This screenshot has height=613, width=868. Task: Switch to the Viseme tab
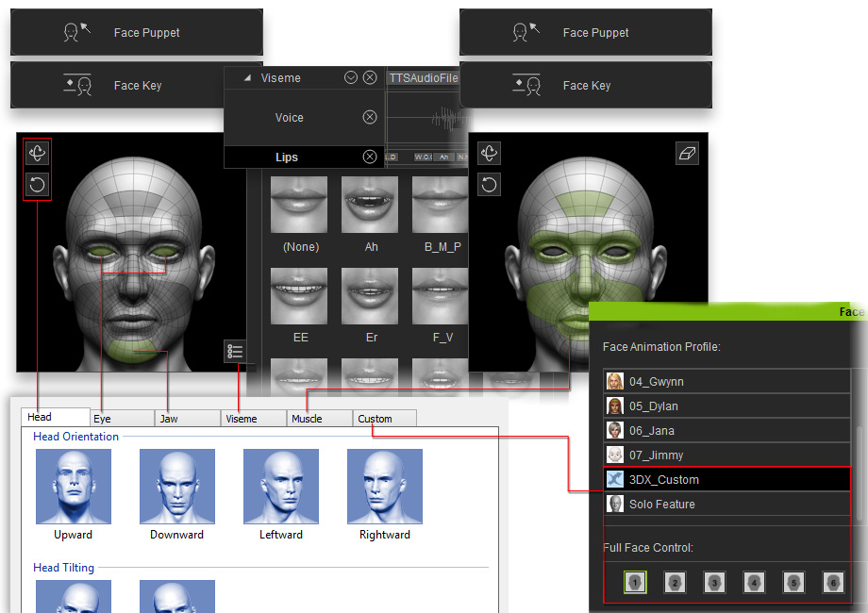(254, 419)
